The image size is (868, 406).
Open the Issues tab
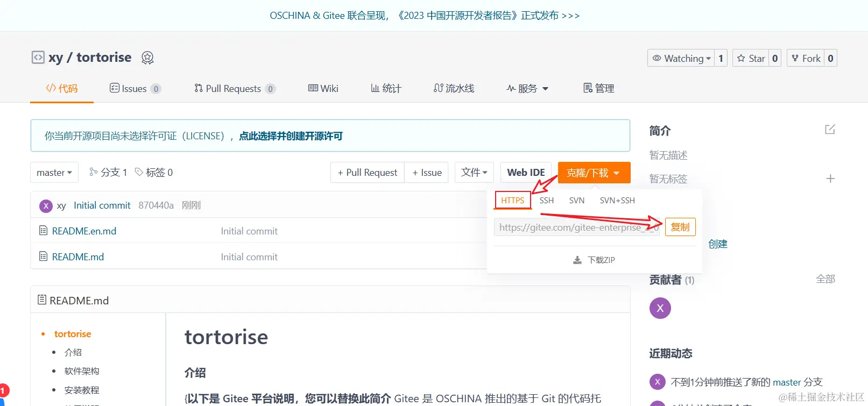135,89
